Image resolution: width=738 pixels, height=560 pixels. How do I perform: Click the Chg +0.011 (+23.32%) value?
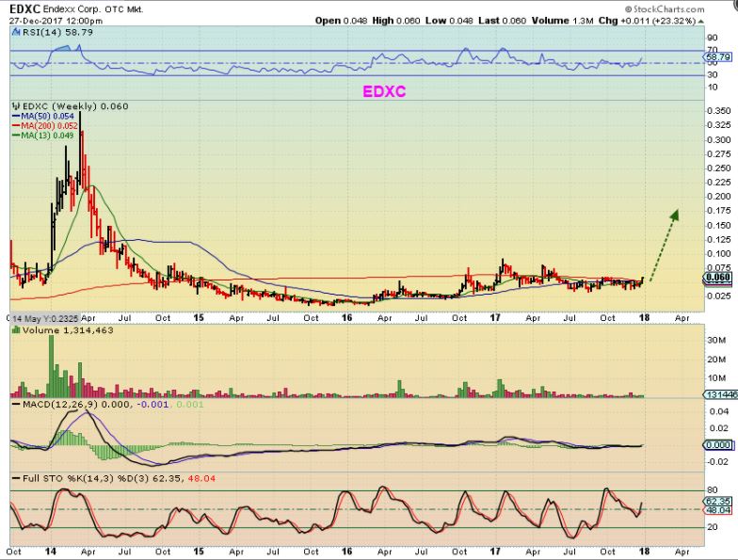point(650,21)
